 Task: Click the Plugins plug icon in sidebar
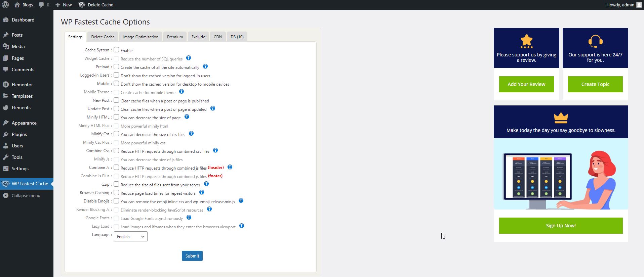[x=5, y=134]
